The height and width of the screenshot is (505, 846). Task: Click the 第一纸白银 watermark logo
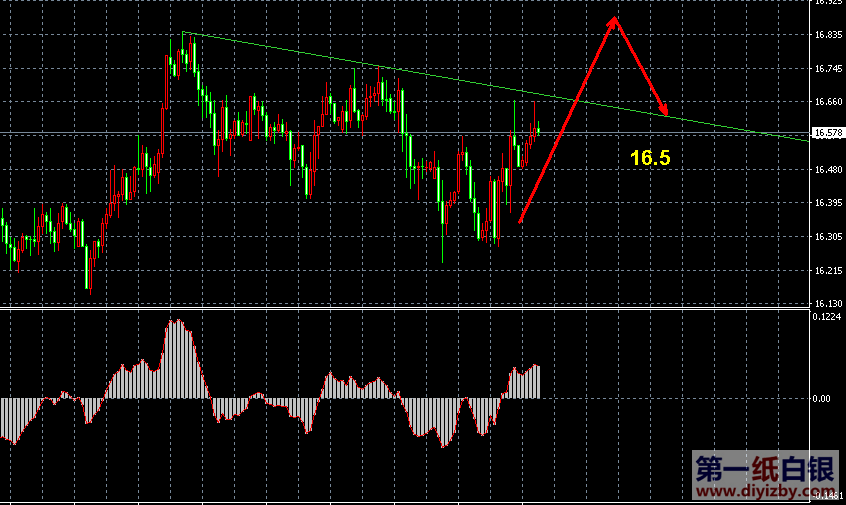coord(764,468)
